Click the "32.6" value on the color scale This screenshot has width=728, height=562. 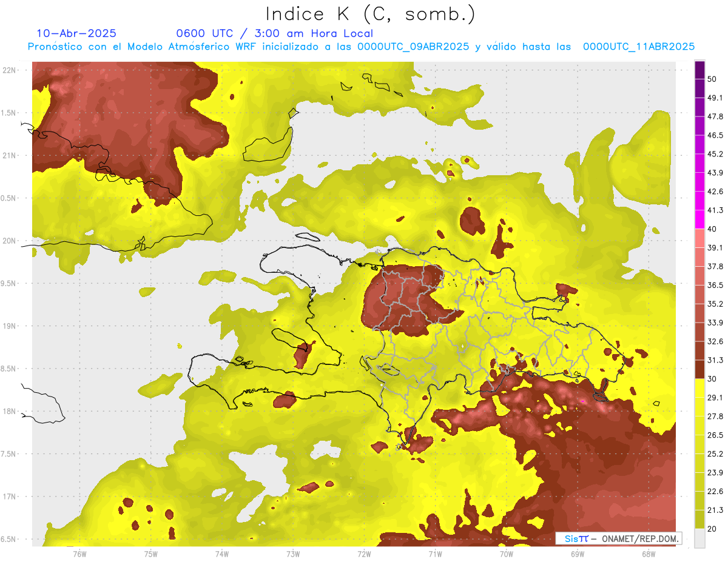point(715,341)
